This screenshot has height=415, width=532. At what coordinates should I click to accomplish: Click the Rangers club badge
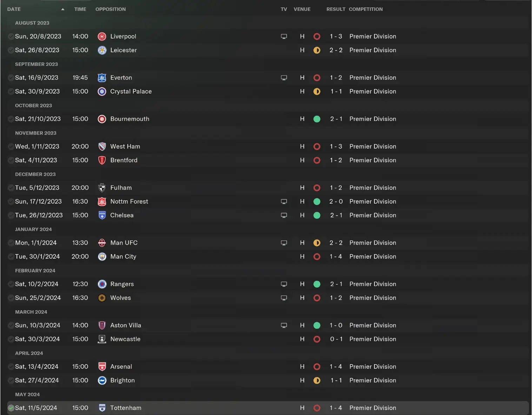(x=102, y=284)
